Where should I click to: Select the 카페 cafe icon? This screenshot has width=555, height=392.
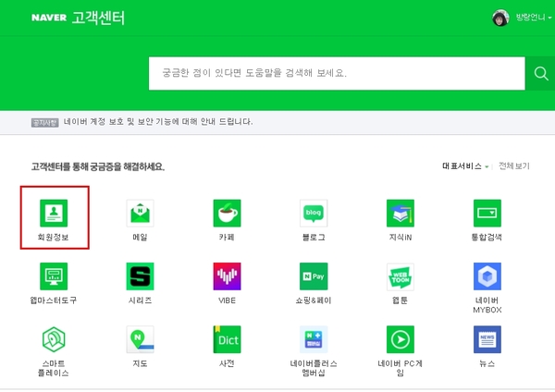click(227, 213)
